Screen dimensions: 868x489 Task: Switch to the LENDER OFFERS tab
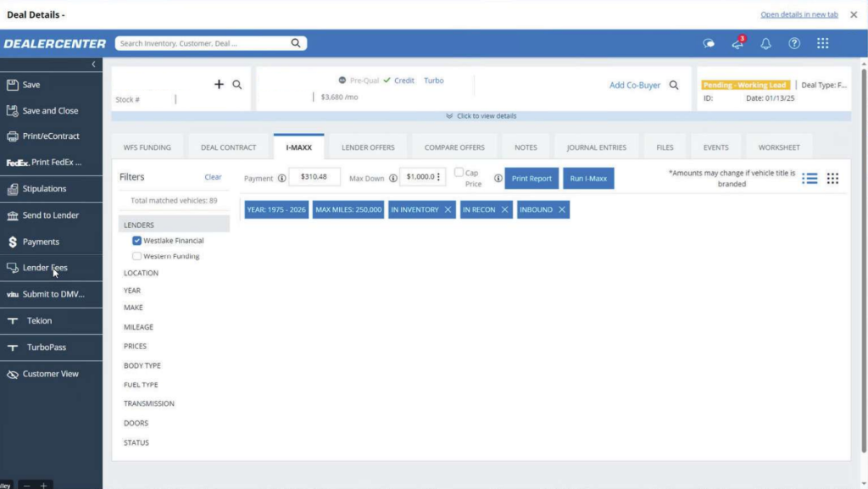pyautogui.click(x=368, y=147)
